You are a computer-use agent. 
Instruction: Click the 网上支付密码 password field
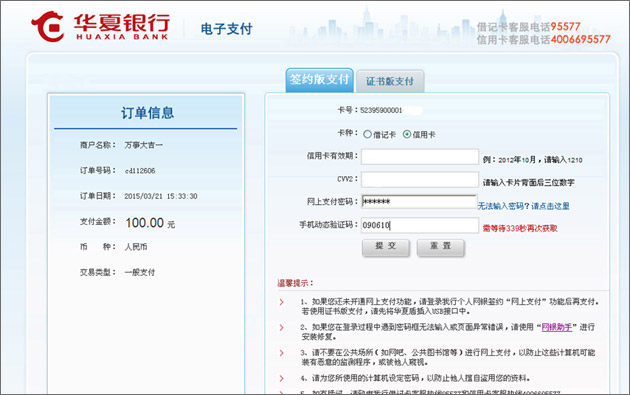[419, 202]
